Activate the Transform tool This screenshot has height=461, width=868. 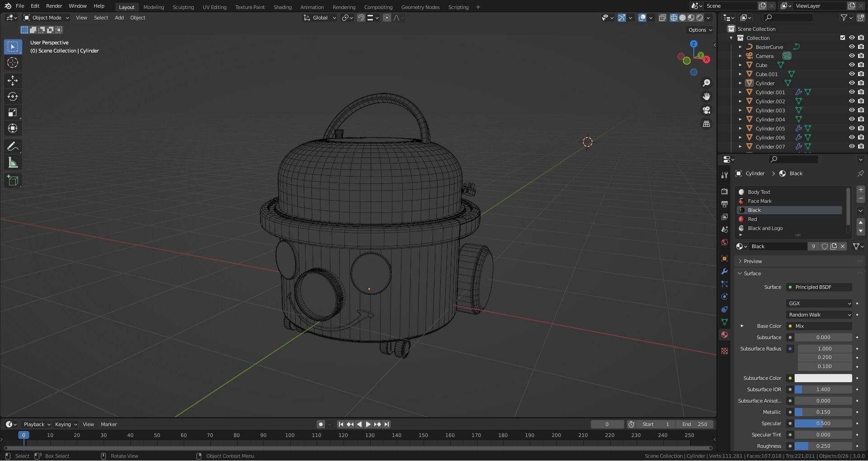[x=13, y=129]
